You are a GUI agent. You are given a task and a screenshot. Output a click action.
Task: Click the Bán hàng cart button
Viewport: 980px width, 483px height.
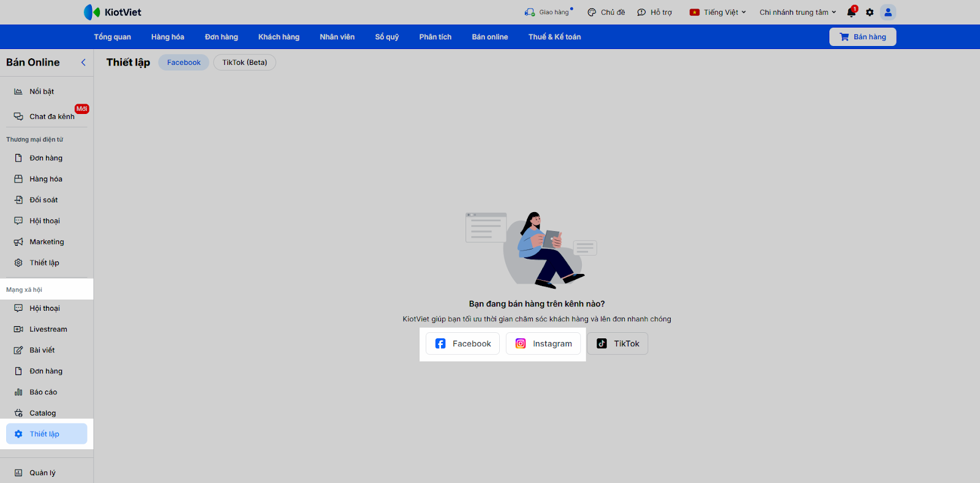pyautogui.click(x=862, y=37)
